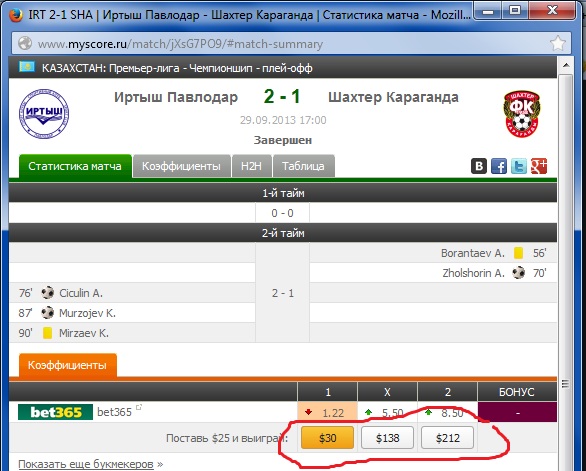Share match via Twitter icon

[x=519, y=166]
